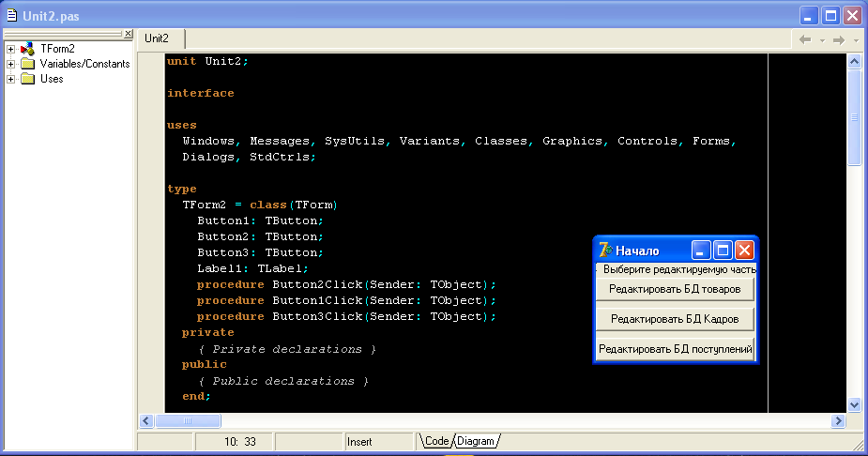This screenshot has height=456, width=868.
Task: Open the forward history dropdown
Action: click(856, 40)
